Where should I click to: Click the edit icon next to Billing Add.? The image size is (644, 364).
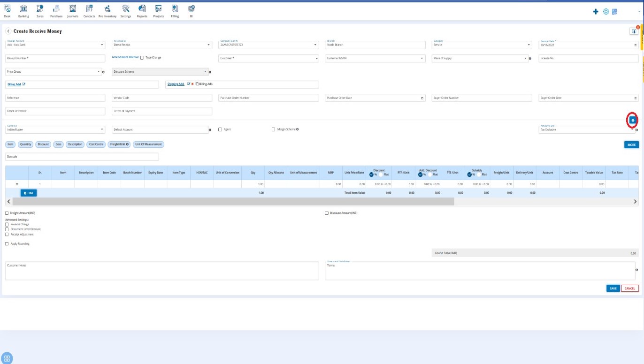(x=23, y=84)
